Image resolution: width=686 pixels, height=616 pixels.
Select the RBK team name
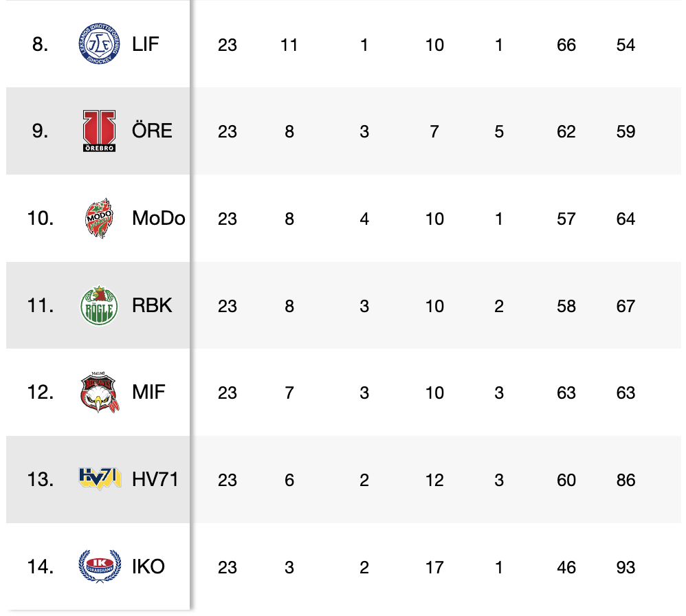click(152, 305)
